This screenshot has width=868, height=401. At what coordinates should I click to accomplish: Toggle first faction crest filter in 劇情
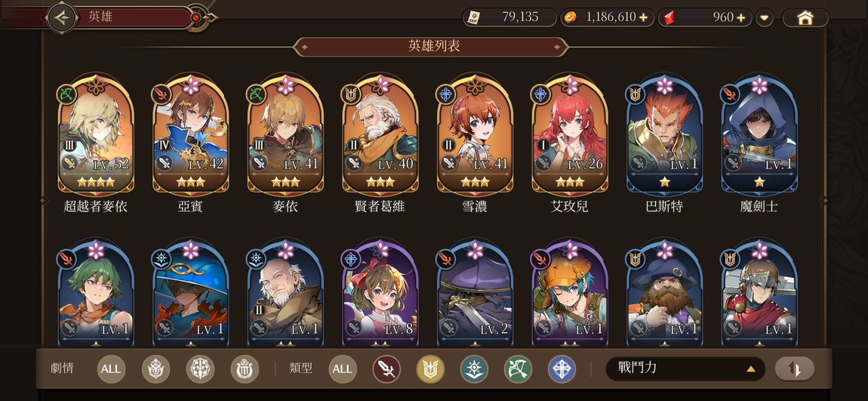point(155,369)
